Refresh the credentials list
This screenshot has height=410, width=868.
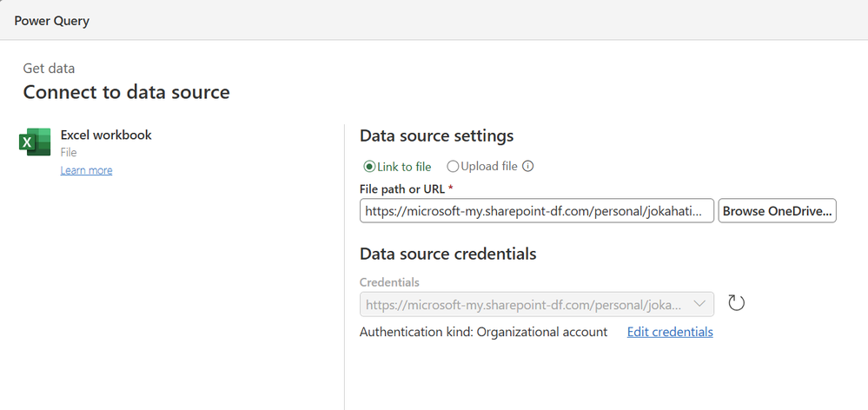coord(736,303)
